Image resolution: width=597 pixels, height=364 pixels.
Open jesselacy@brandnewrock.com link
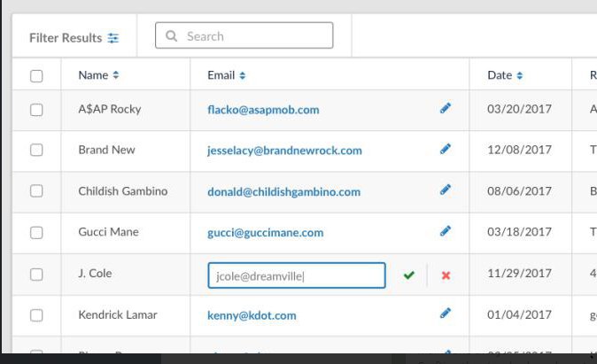[285, 151]
